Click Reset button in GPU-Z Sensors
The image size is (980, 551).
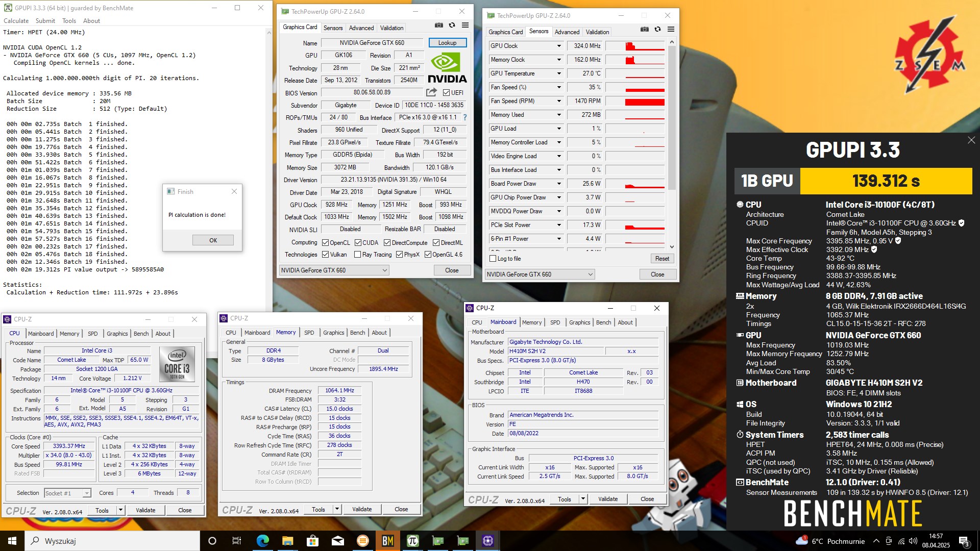tap(662, 259)
